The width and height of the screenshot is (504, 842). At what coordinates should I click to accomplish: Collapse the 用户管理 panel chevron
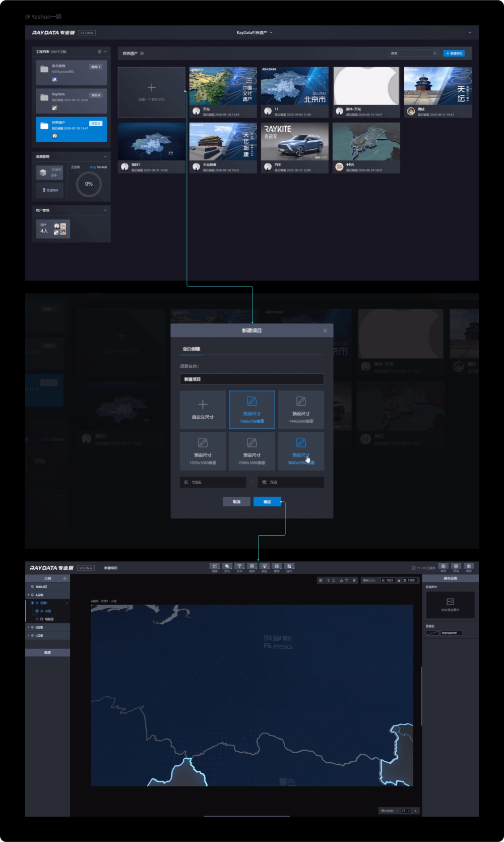point(105,210)
